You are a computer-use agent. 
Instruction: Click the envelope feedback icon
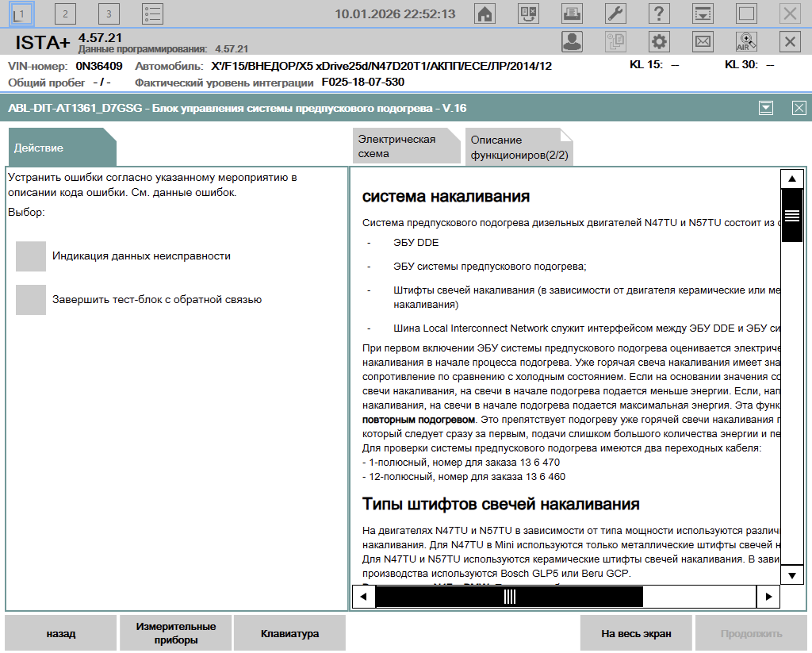(703, 42)
